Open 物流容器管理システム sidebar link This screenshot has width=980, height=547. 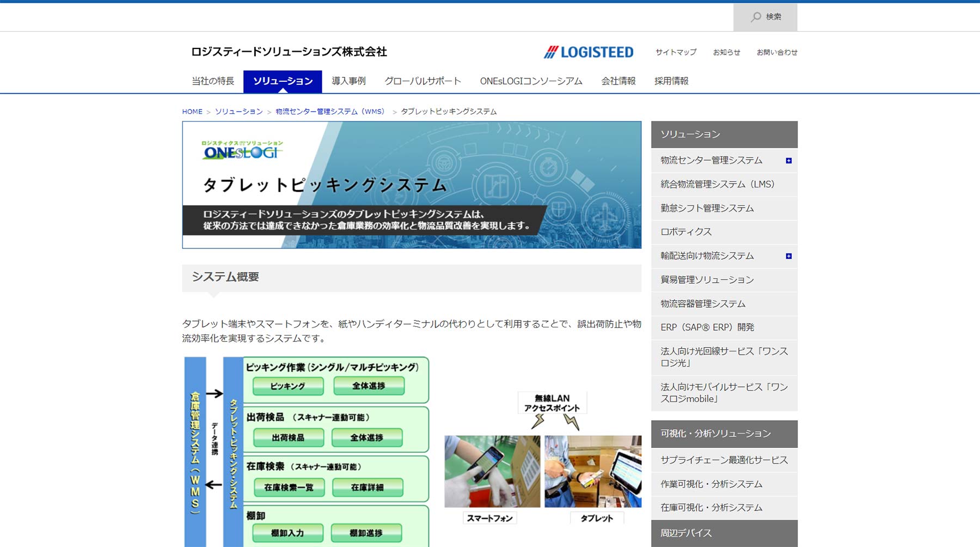coord(724,303)
